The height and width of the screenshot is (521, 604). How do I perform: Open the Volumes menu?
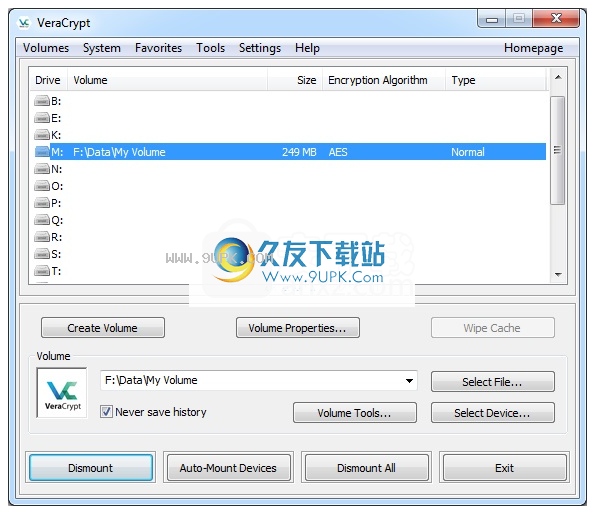click(46, 48)
